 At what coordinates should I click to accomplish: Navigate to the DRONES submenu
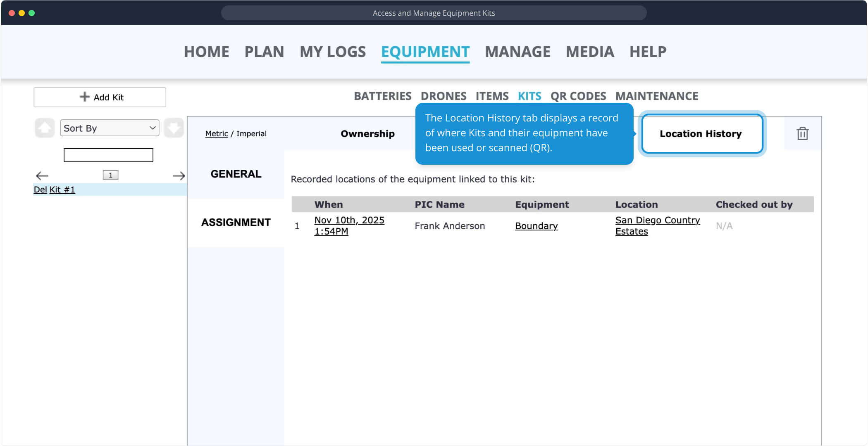coord(443,96)
